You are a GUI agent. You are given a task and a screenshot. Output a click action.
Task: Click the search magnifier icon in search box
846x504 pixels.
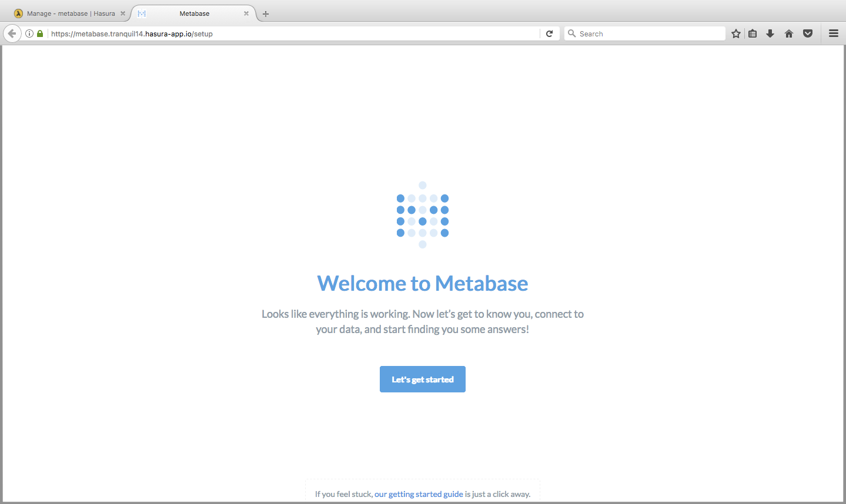pos(571,33)
